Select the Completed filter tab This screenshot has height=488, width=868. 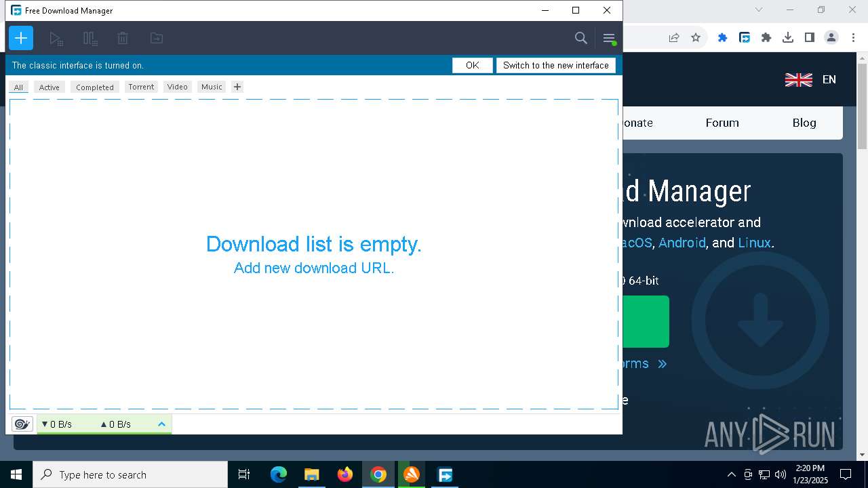pyautogui.click(x=95, y=87)
